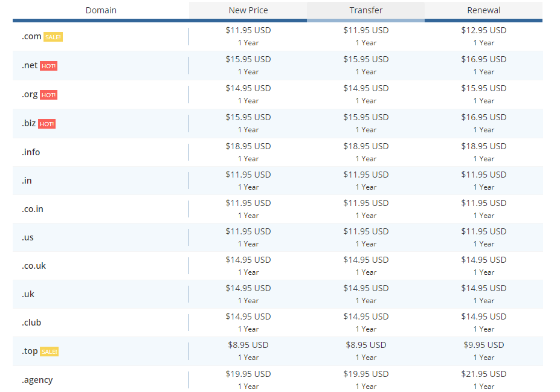
Task: Click the HOT! badge beside .net
Action: [x=48, y=66]
